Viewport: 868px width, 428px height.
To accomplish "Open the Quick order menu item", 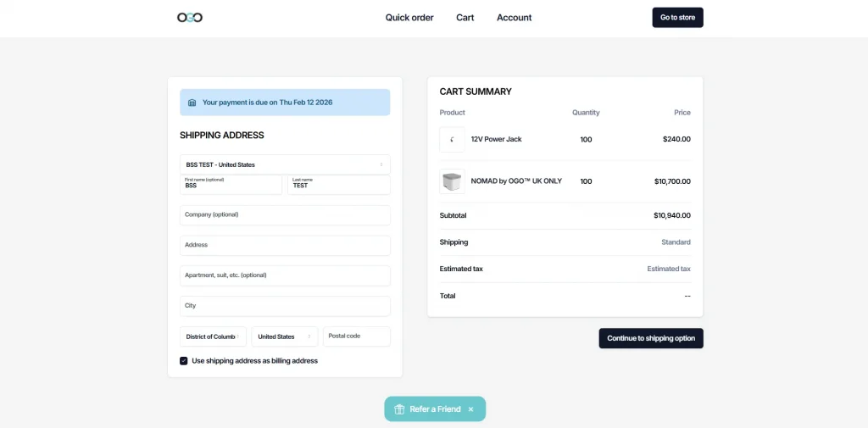I will (409, 18).
